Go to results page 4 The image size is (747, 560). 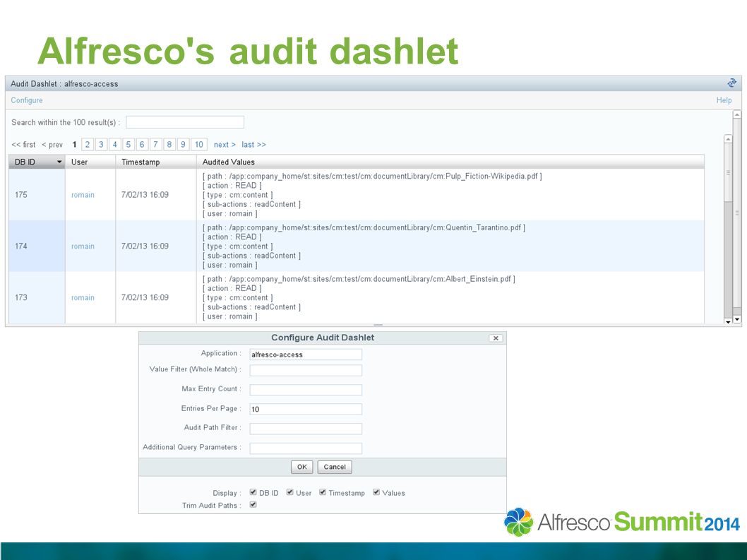pos(114,144)
